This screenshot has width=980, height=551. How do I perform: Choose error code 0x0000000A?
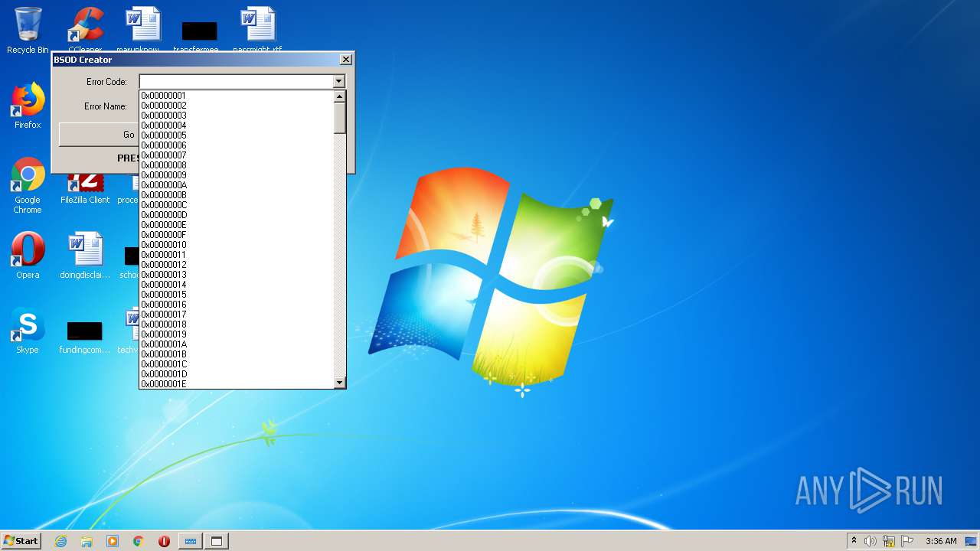point(237,185)
